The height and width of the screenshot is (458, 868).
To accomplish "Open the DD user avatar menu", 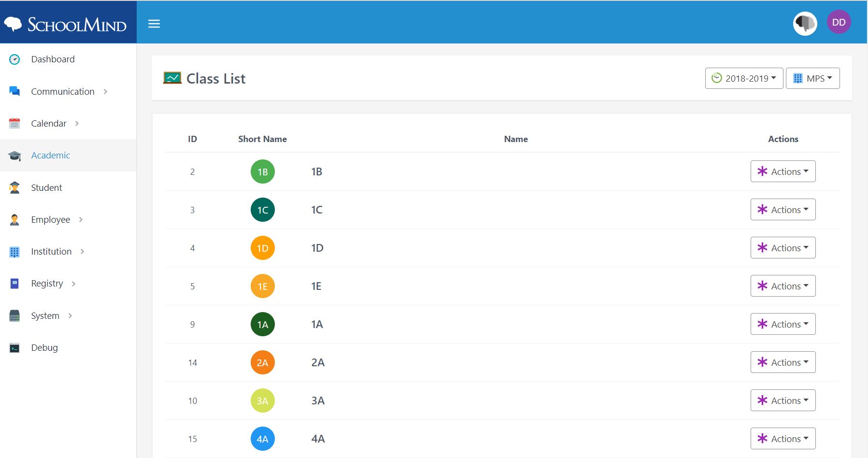I will (x=839, y=22).
